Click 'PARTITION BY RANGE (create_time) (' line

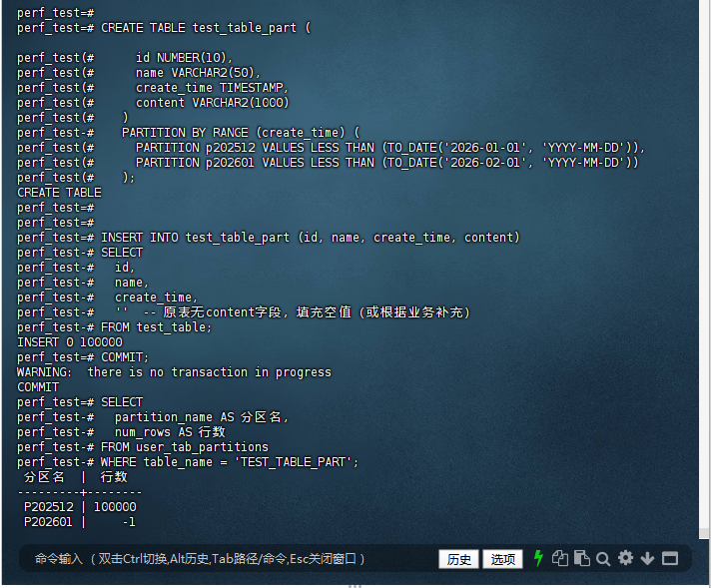click(x=241, y=133)
